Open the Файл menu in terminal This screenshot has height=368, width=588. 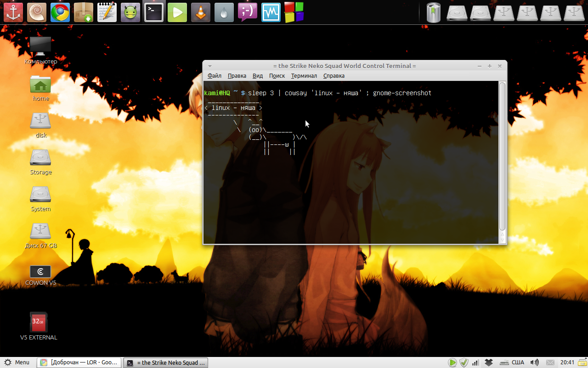click(215, 76)
